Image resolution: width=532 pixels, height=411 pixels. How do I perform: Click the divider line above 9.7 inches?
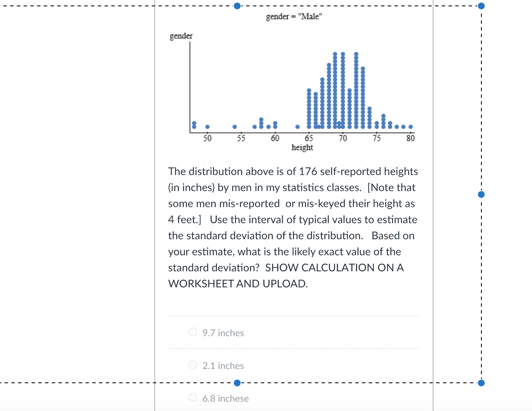click(294, 316)
